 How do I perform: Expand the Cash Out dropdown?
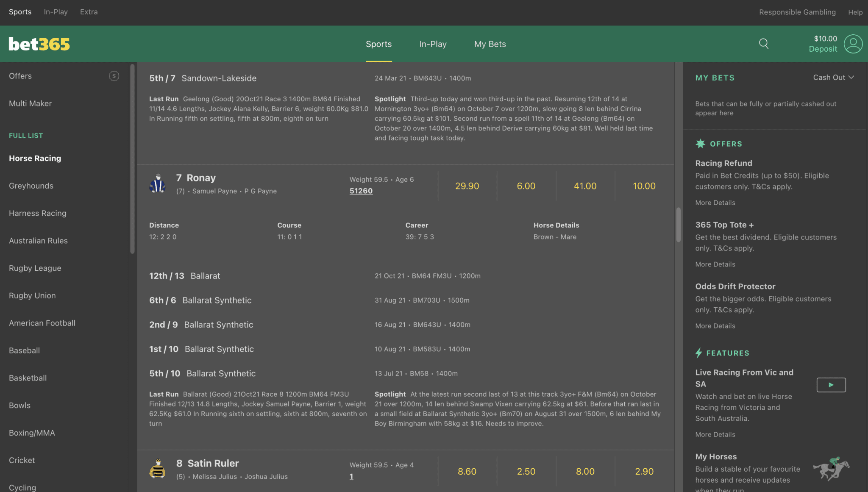point(833,78)
